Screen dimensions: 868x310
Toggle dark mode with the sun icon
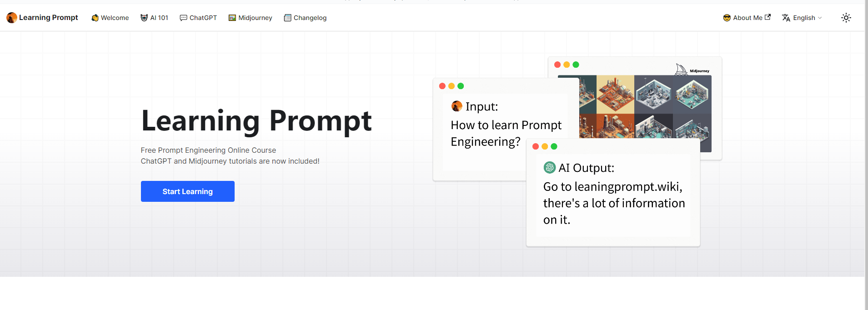click(x=846, y=18)
